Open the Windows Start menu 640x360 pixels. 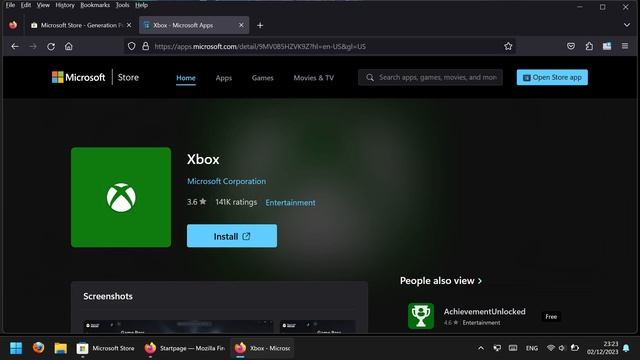tap(16, 348)
